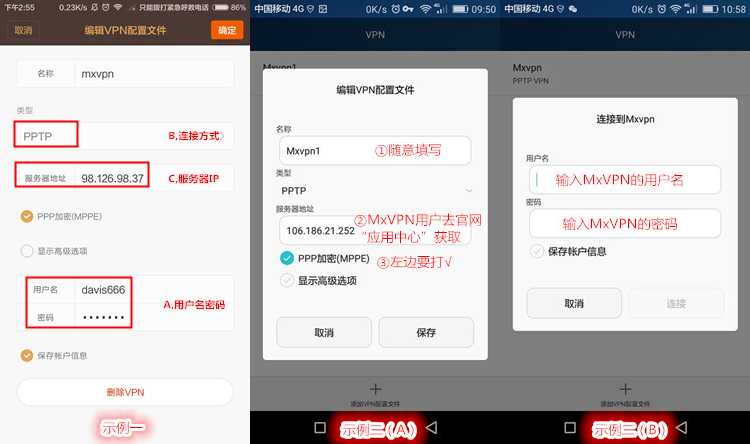Tap battery icon at 86% in the first status bar

point(221,8)
